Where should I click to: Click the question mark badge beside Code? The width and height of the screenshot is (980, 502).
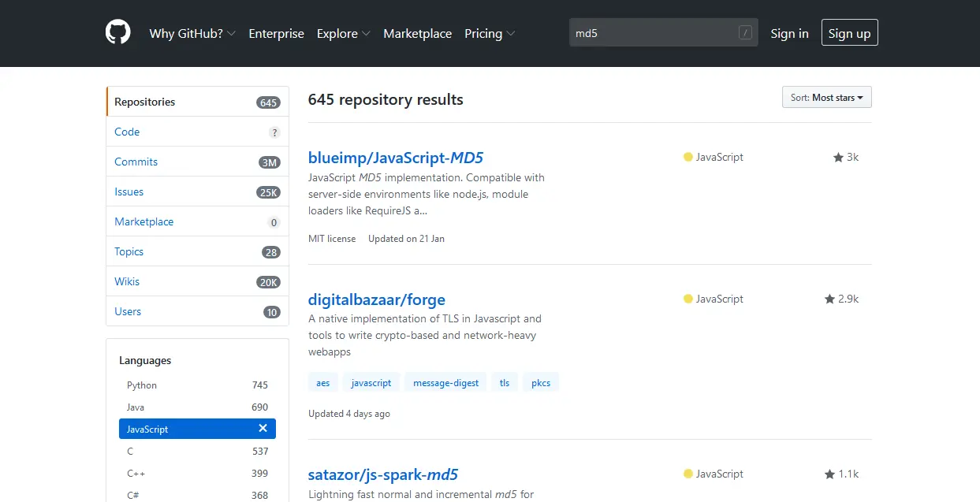coord(274,132)
